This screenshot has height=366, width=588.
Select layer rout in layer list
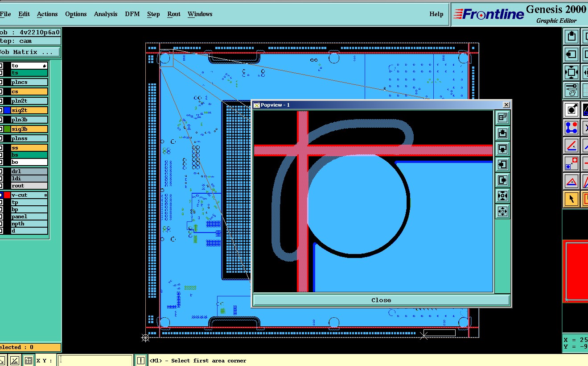29,186
